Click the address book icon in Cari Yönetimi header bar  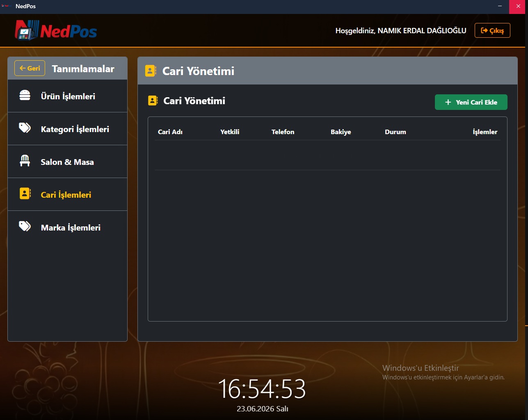click(x=151, y=71)
